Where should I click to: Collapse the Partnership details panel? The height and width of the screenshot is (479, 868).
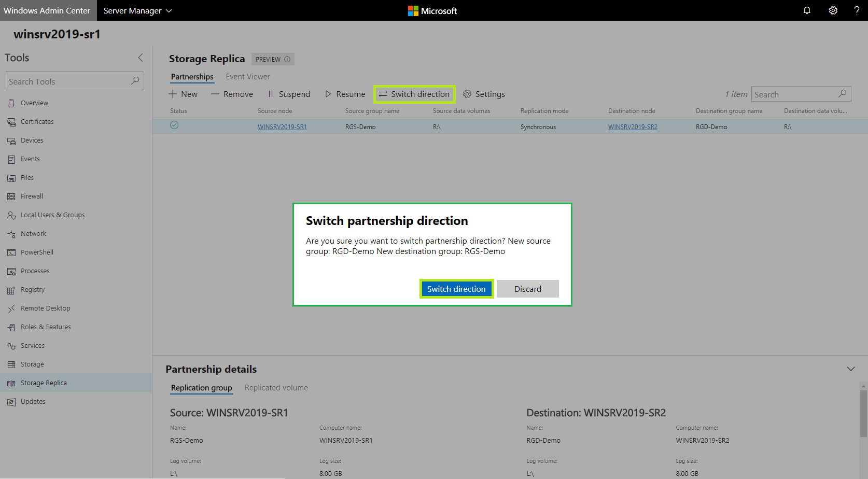coord(851,369)
